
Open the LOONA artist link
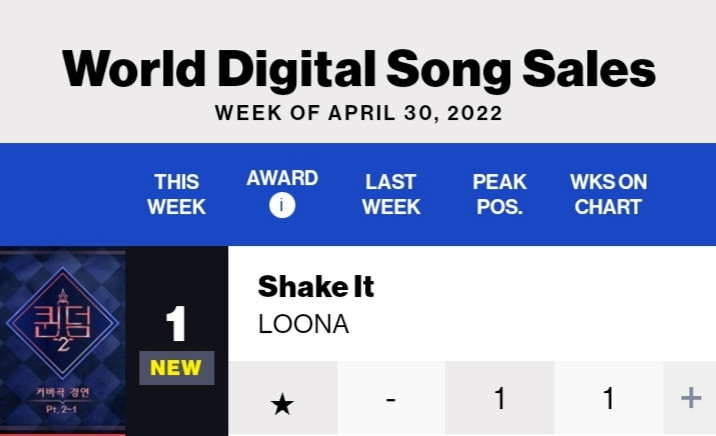pos(304,324)
